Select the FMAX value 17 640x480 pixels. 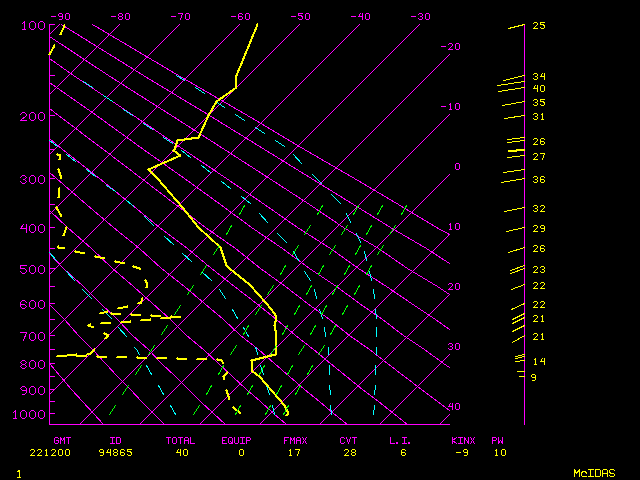[293, 452]
